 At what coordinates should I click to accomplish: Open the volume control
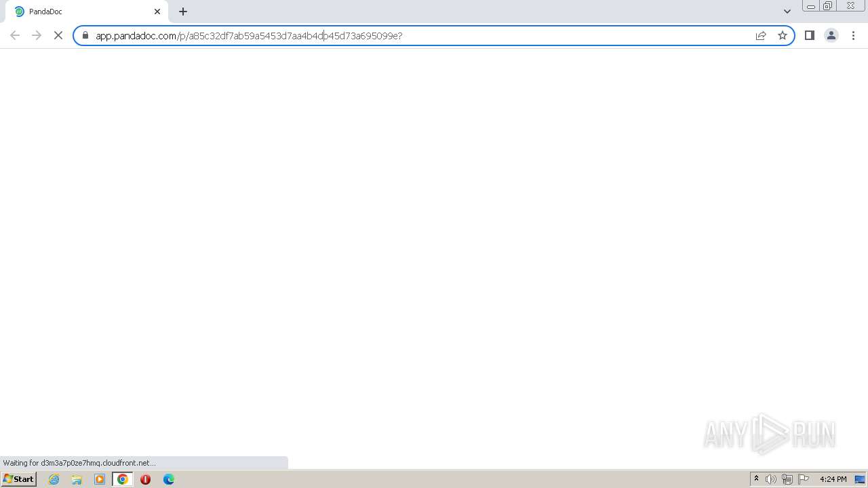coord(771,479)
